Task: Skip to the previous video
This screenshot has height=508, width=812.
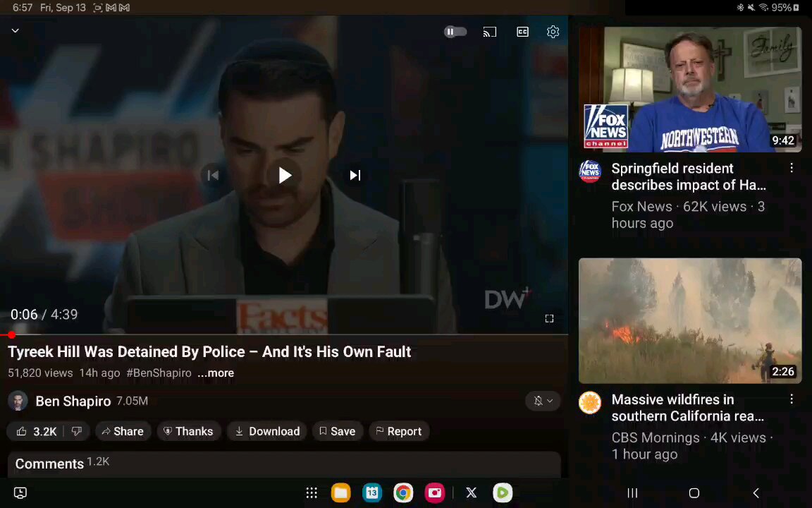Action: [x=213, y=175]
